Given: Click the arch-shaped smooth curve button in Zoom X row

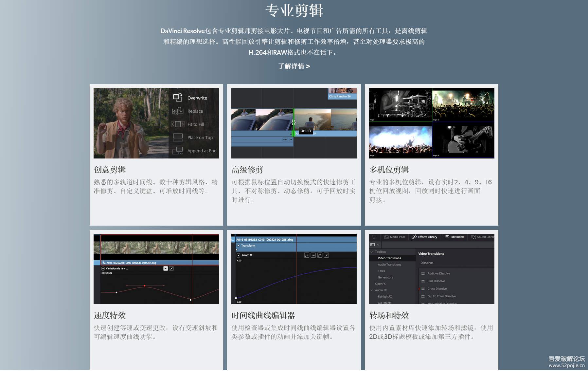Looking at the screenshot, I should 313,255.
